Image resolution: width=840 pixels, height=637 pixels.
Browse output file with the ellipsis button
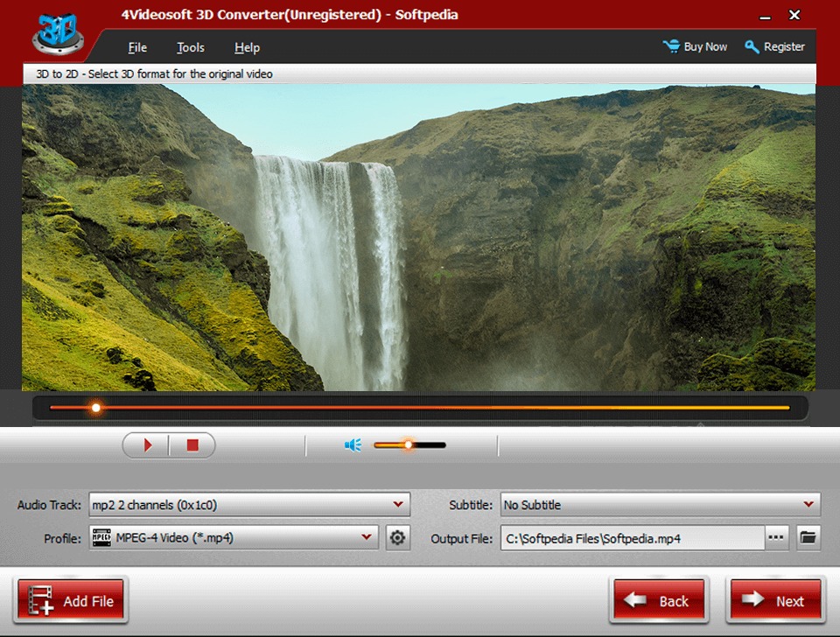click(x=776, y=537)
